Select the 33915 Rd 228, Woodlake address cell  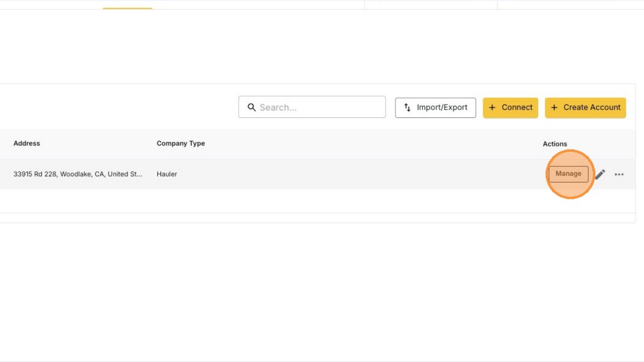[x=78, y=174]
